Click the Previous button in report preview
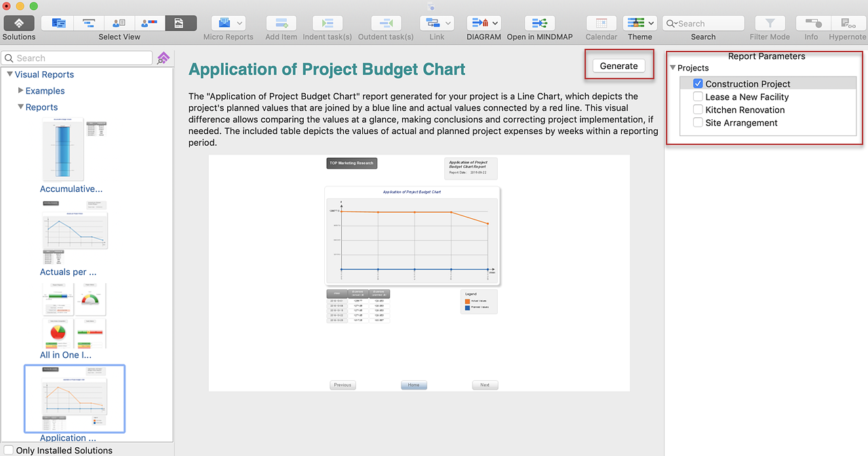868x456 pixels. [x=342, y=385]
